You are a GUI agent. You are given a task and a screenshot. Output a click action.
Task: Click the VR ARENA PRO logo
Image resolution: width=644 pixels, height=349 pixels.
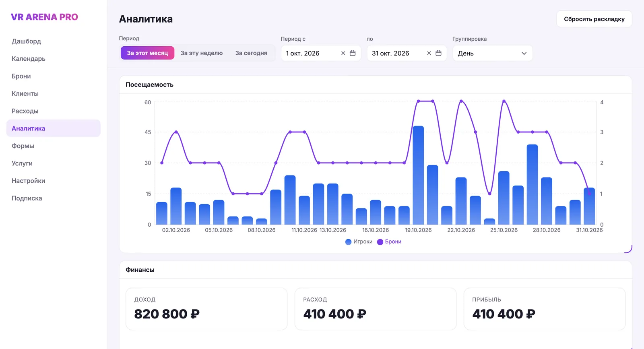44,17
